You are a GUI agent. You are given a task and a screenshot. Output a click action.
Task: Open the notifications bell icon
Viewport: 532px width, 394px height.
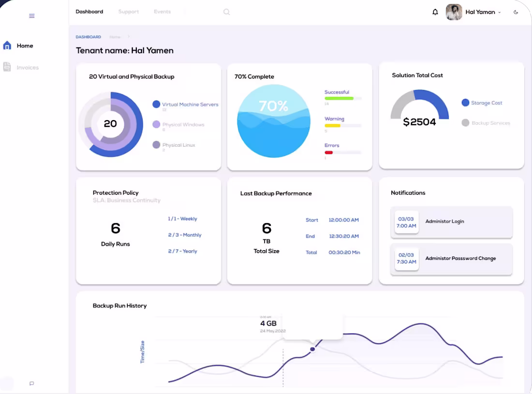(435, 12)
